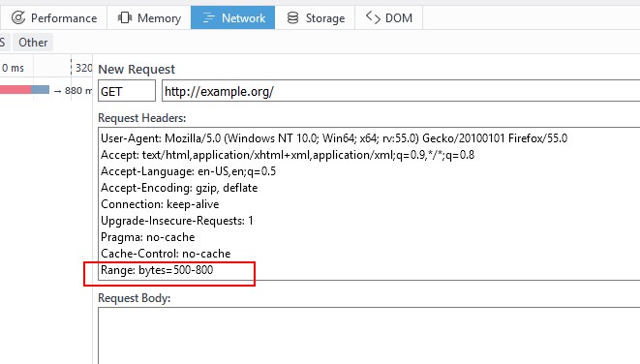Click the User-Agent header line
The height and width of the screenshot is (364, 640).
[334, 138]
